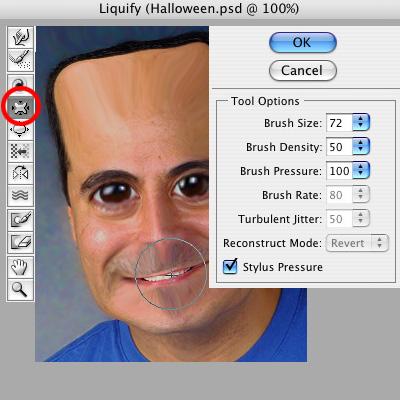
Task: Select the Turbulence tool
Action: tap(21, 195)
